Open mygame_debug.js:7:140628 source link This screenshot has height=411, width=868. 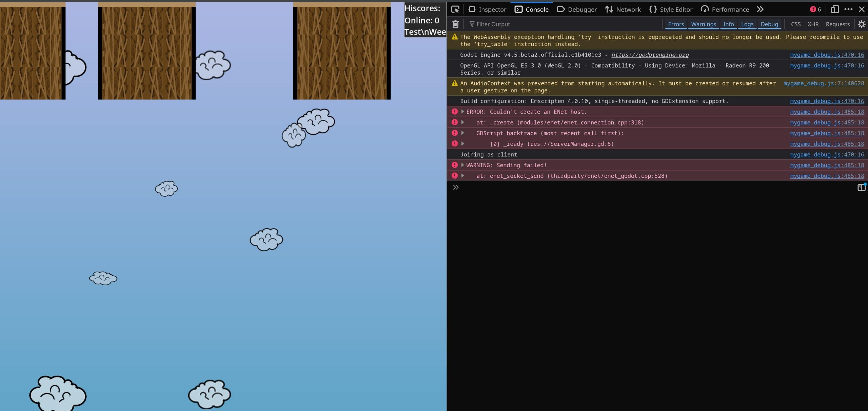824,83
